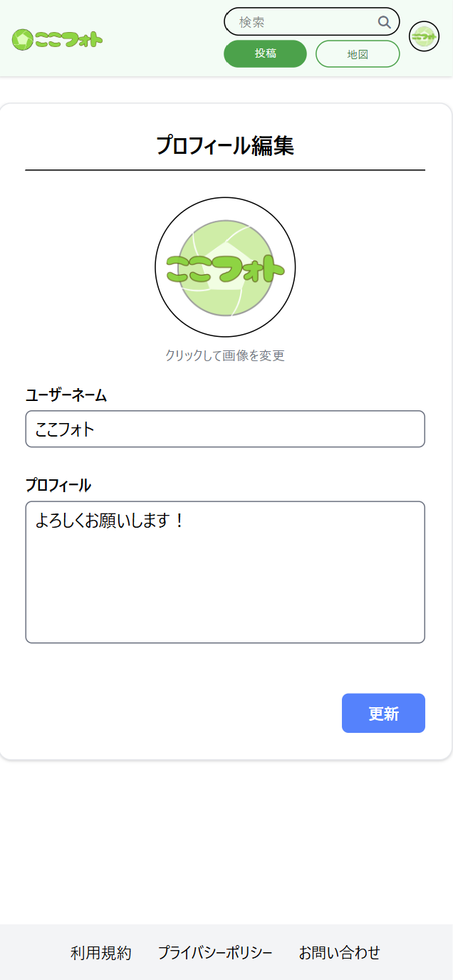Click the プロフィール field label above textarea
Screen dimensions: 453x980
click(58, 486)
